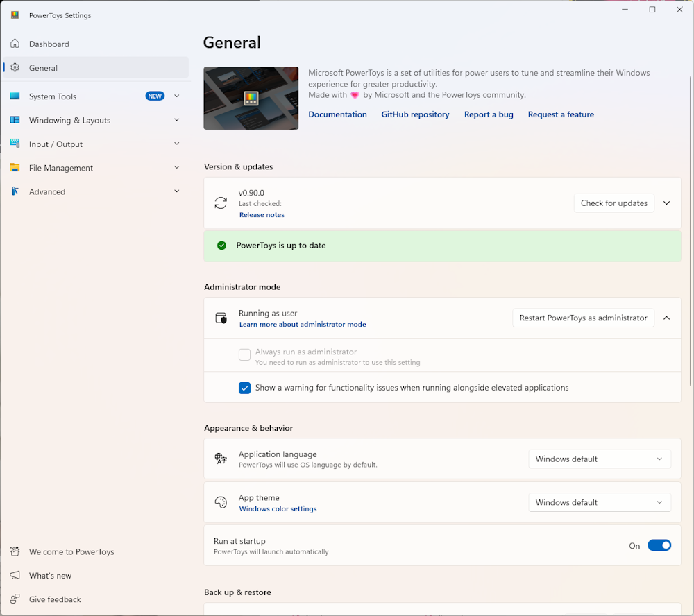This screenshot has width=694, height=616.
Task: Click the Input / Output keyboard icon
Action: [15, 143]
